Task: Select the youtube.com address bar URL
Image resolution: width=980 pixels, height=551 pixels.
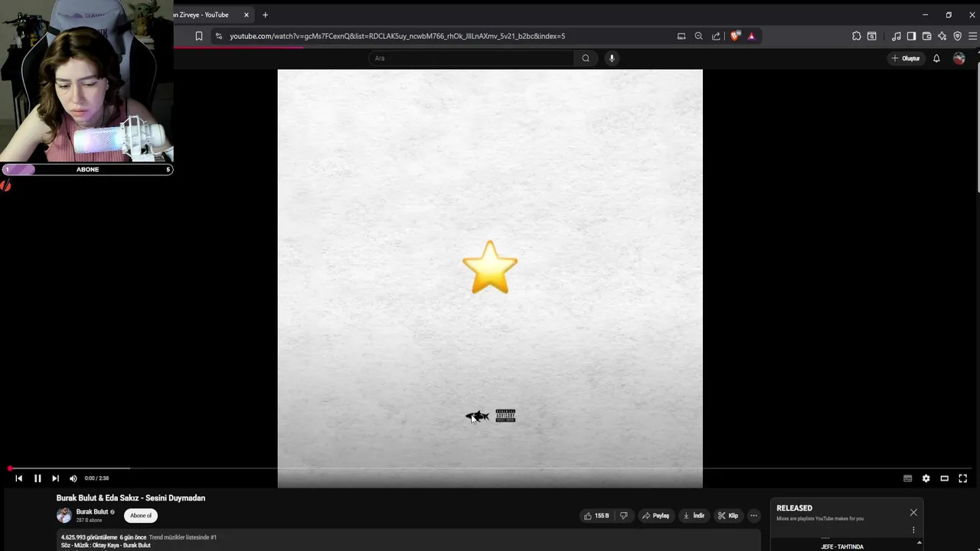Action: coord(397,36)
